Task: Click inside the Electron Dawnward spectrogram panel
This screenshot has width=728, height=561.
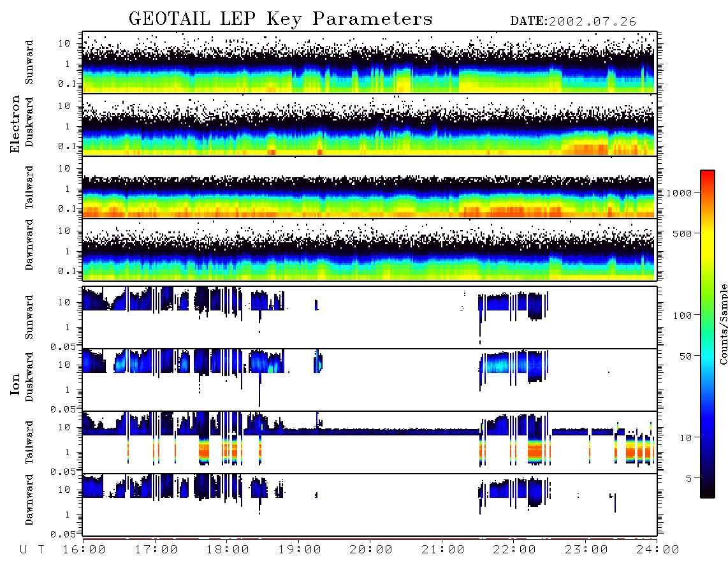Action: tap(370, 249)
